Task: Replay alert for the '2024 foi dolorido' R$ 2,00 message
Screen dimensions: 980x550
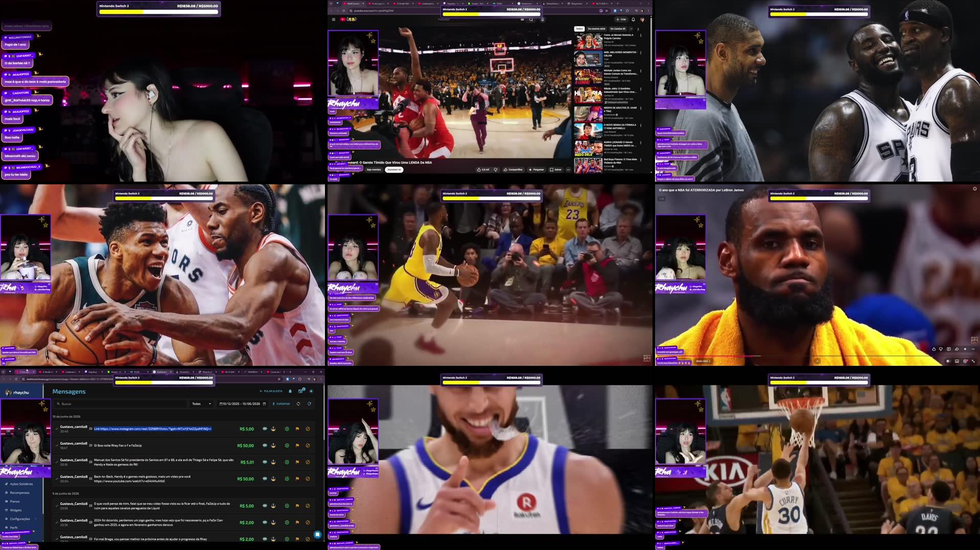Action: [x=287, y=522]
